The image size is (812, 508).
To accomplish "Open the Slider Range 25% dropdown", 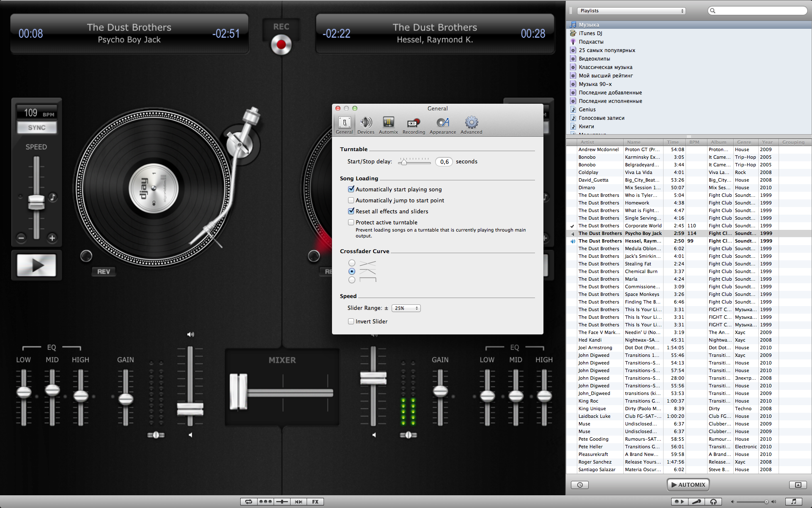I will point(406,308).
